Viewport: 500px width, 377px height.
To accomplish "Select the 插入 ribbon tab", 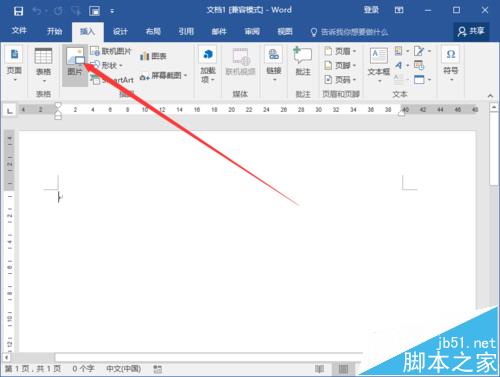I will tap(88, 32).
